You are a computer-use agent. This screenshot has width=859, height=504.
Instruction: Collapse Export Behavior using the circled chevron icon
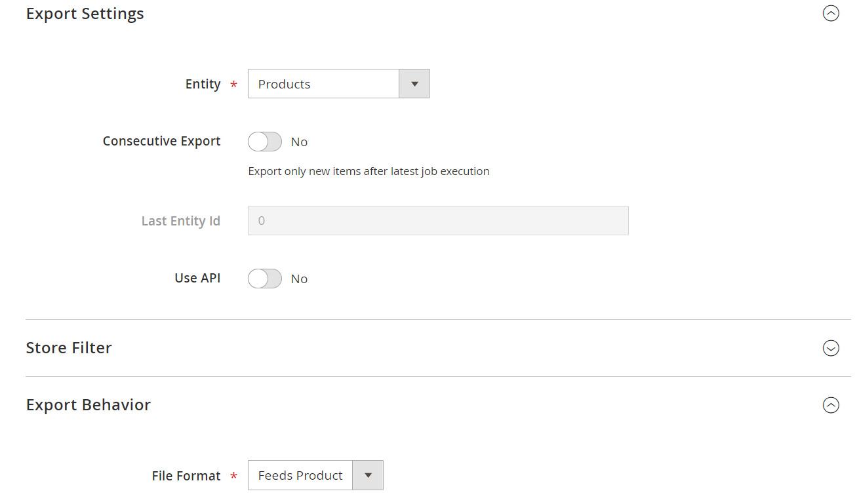(831, 406)
